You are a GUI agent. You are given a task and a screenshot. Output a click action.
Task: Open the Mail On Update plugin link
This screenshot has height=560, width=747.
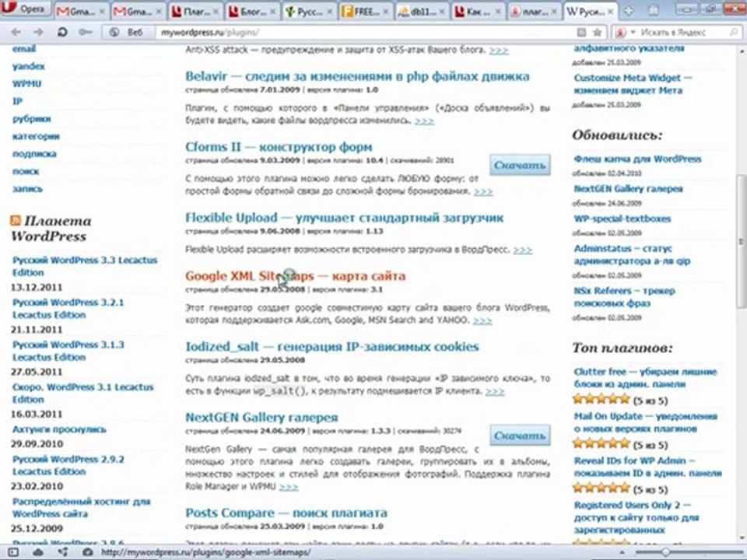(x=646, y=422)
